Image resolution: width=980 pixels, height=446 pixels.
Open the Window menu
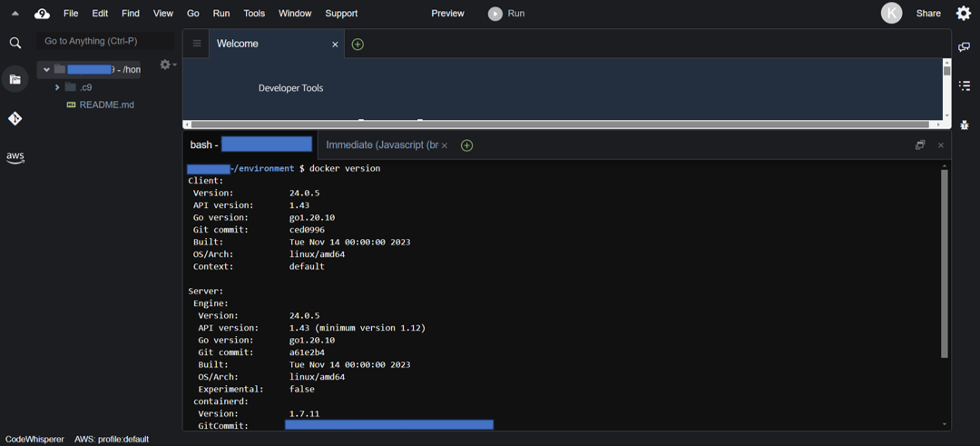[x=295, y=13]
